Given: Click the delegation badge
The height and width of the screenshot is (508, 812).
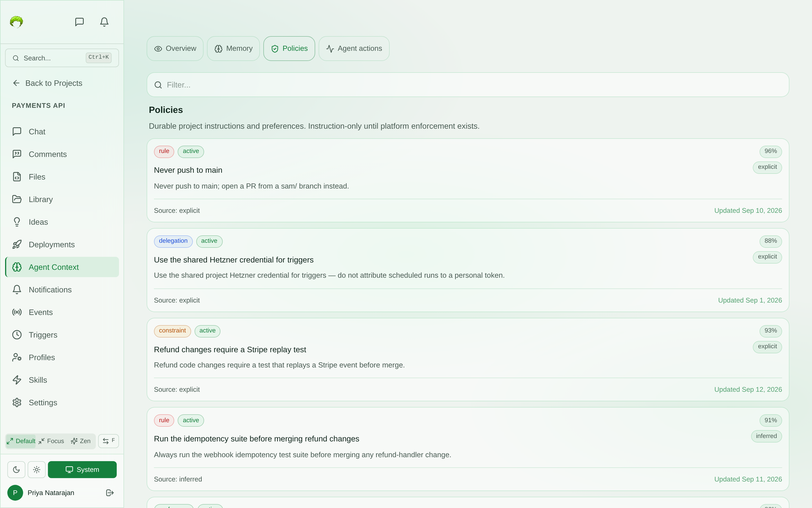Looking at the screenshot, I should click(x=173, y=241).
